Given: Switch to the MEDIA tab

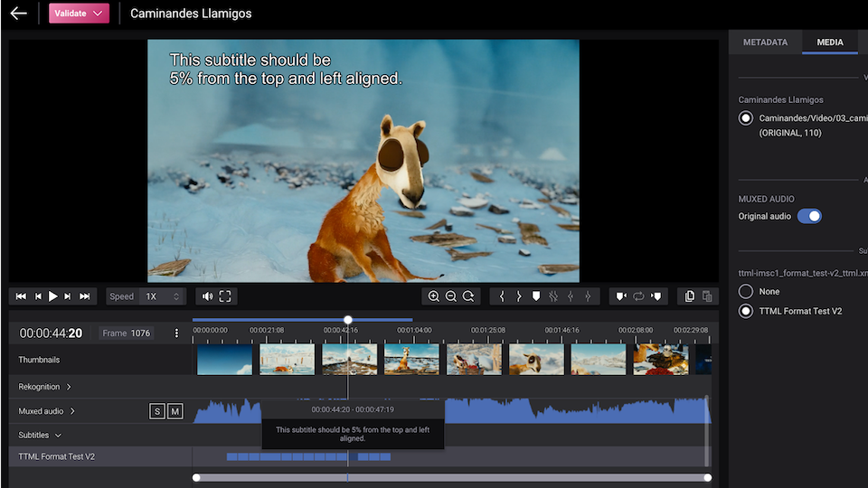Looking at the screenshot, I should (830, 42).
